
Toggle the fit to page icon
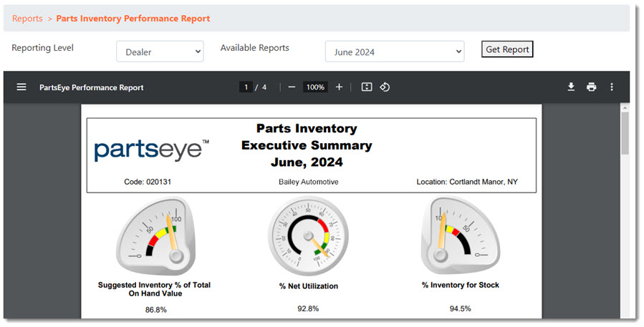tap(367, 87)
